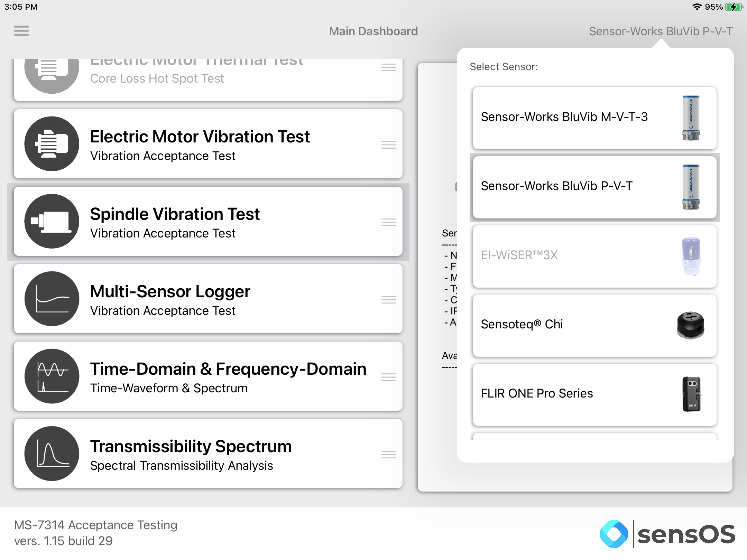The image size is (747, 560).
Task: Click the Main Dashboard title
Action: point(373,31)
